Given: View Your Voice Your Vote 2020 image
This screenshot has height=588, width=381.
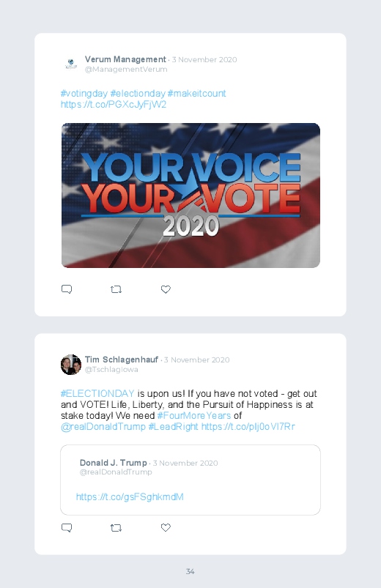Looking at the screenshot, I should pos(190,196).
